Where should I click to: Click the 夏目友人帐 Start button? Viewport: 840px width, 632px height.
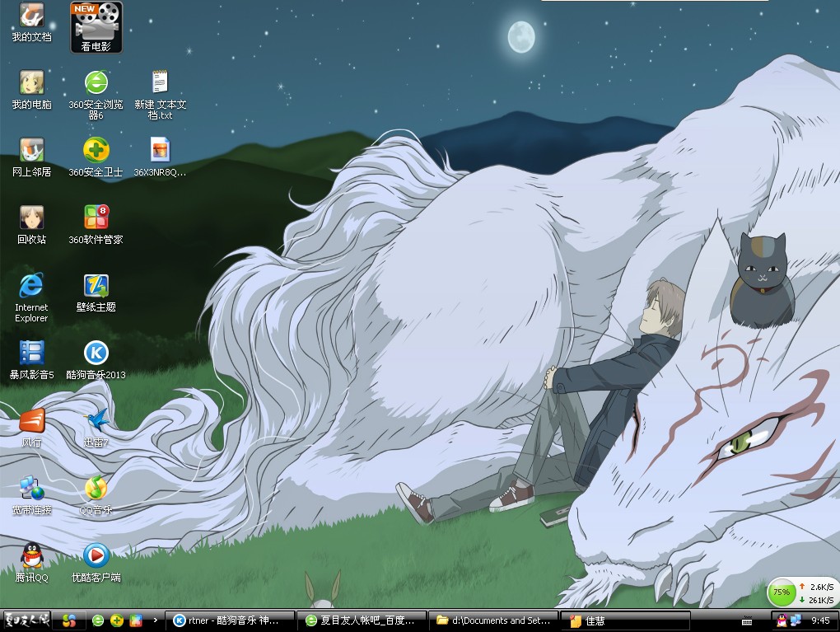27,620
